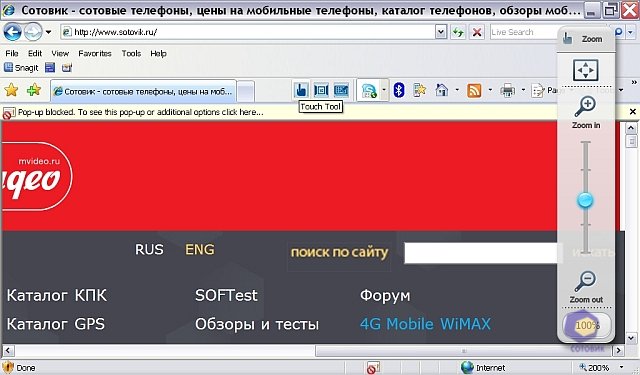Open the recent pages dropdown beside Forward
The width and height of the screenshot is (640, 375).
[49, 32]
